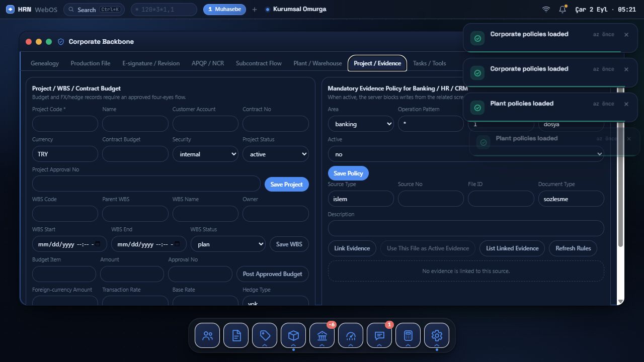Open the notifications bell icon
This screenshot has width=644, height=362.
click(x=562, y=10)
